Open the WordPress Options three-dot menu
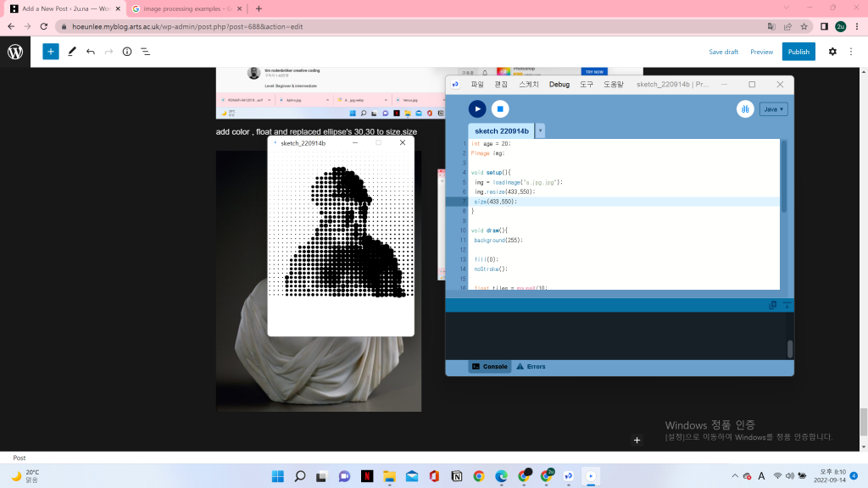 pyautogui.click(x=851, y=52)
